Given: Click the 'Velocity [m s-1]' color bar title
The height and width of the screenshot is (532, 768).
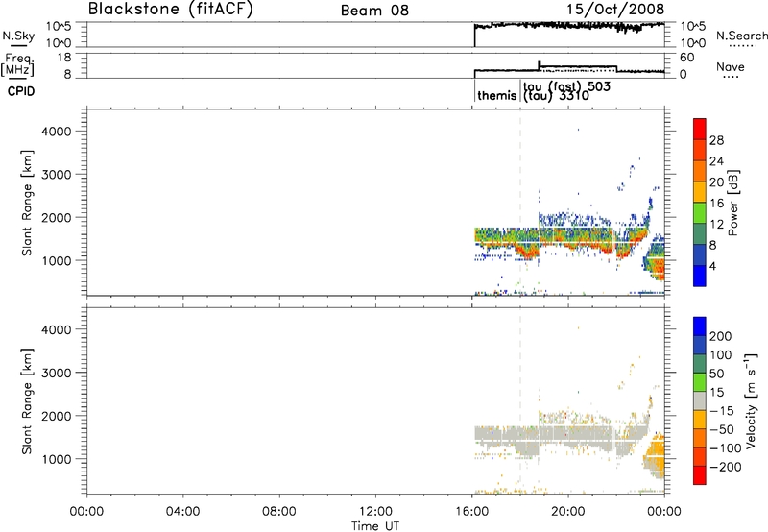Looking at the screenshot, I should [751, 400].
